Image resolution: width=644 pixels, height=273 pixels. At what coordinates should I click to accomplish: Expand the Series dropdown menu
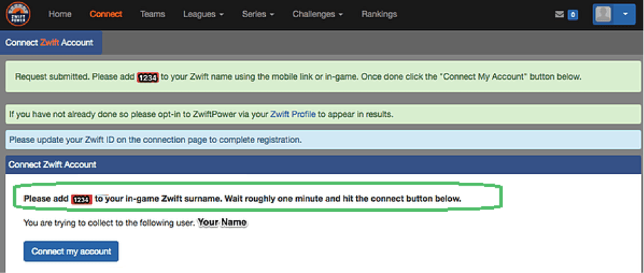click(258, 14)
